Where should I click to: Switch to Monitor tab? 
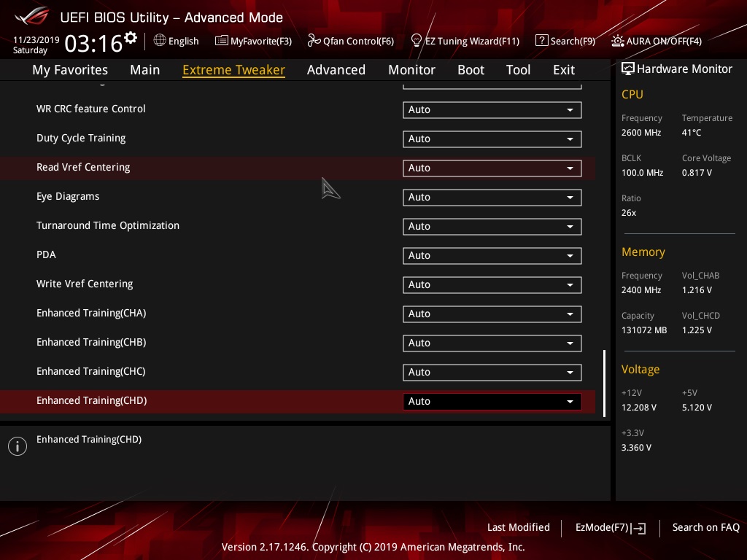[x=411, y=70]
